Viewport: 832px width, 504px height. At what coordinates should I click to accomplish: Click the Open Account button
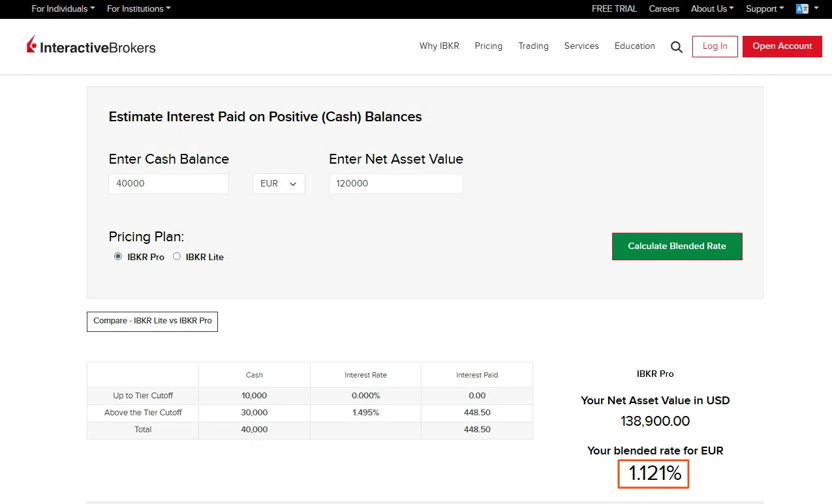coord(782,46)
